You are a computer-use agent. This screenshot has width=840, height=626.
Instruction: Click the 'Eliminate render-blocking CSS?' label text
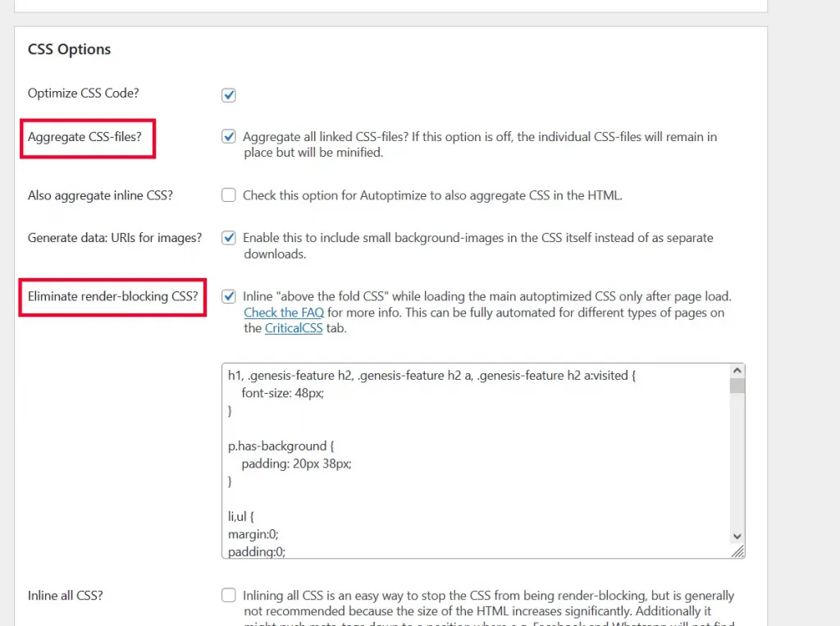click(112, 296)
